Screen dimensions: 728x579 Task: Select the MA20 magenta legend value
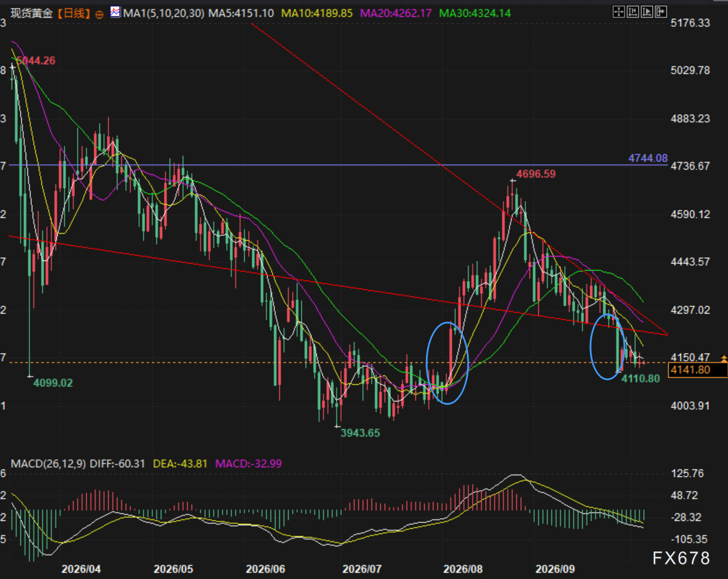click(x=396, y=13)
